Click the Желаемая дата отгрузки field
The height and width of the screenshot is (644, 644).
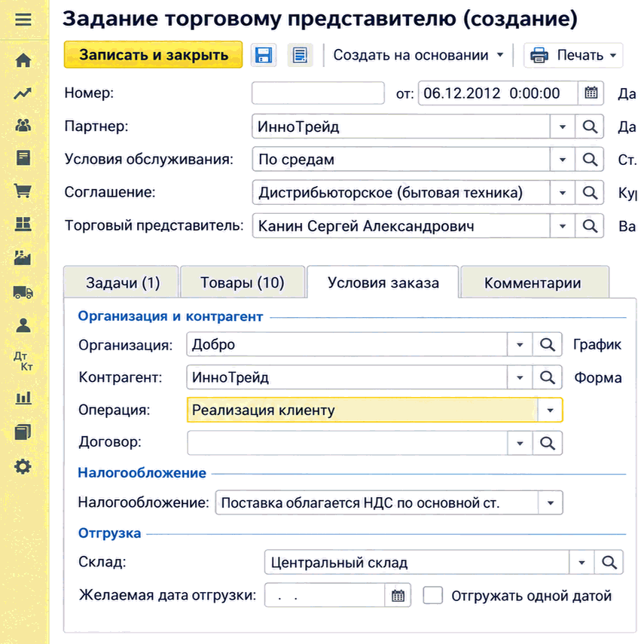(x=325, y=595)
